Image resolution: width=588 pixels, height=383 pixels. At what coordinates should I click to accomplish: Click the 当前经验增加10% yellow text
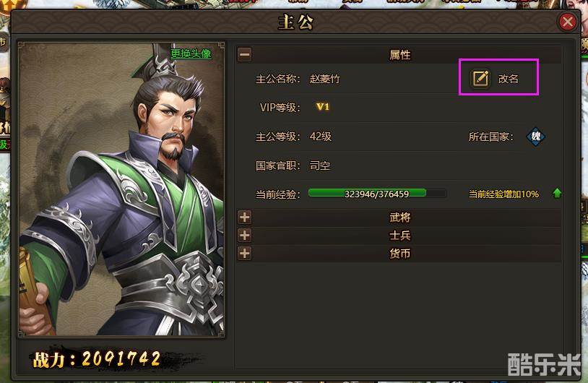click(503, 194)
